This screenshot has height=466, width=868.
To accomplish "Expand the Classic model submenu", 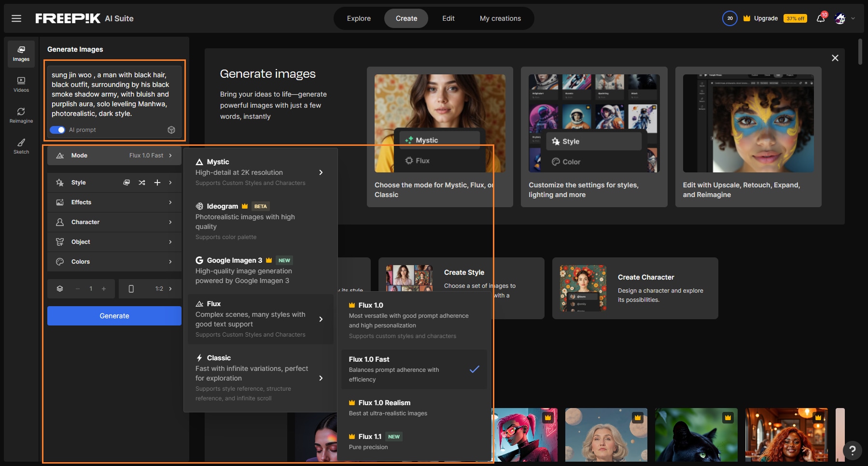I will click(x=321, y=378).
